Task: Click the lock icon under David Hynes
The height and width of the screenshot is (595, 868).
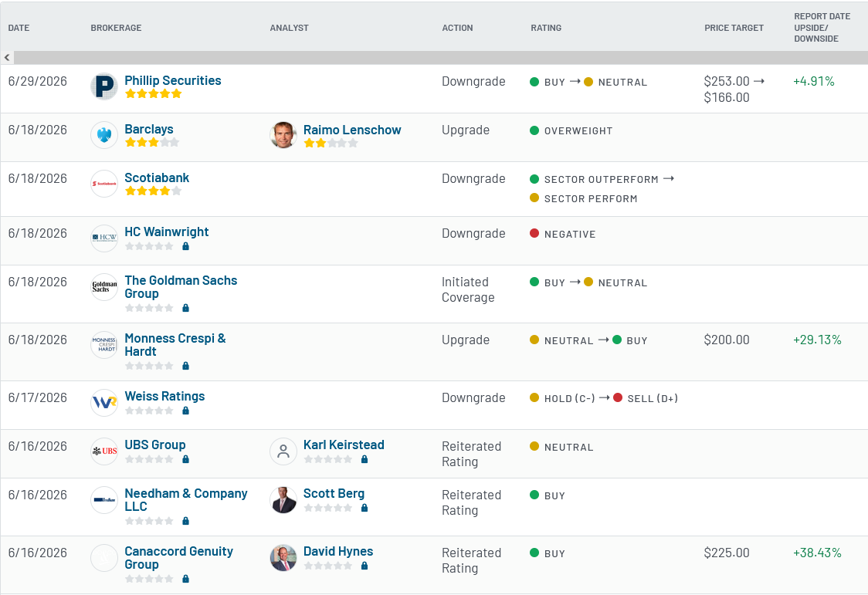Action: click(364, 566)
